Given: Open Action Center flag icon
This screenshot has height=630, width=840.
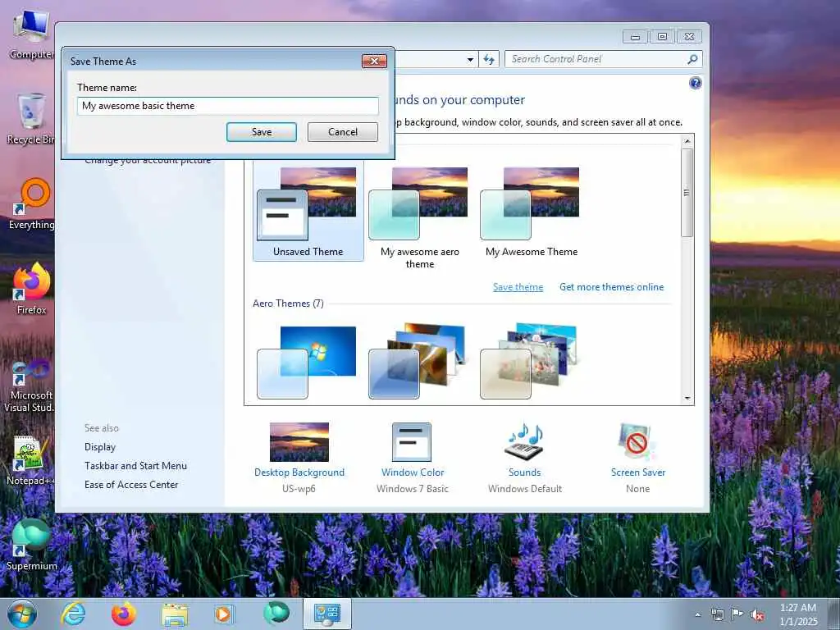Looking at the screenshot, I should click(737, 614).
